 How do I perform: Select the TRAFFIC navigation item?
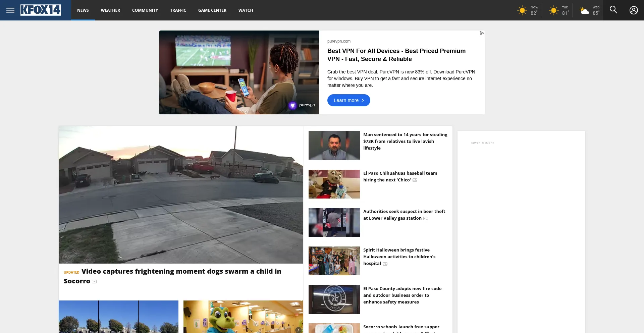(x=178, y=10)
